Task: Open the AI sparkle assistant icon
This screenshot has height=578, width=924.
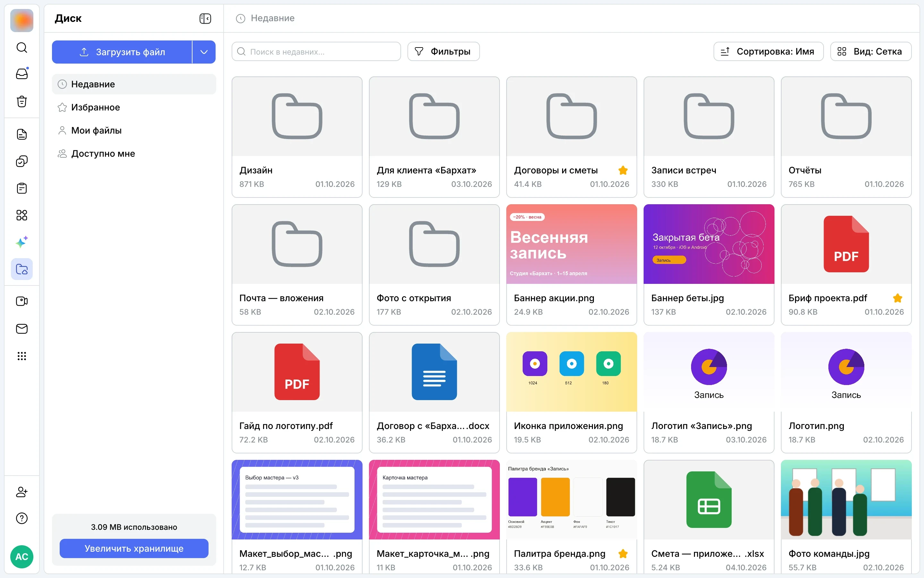Action: tap(22, 242)
